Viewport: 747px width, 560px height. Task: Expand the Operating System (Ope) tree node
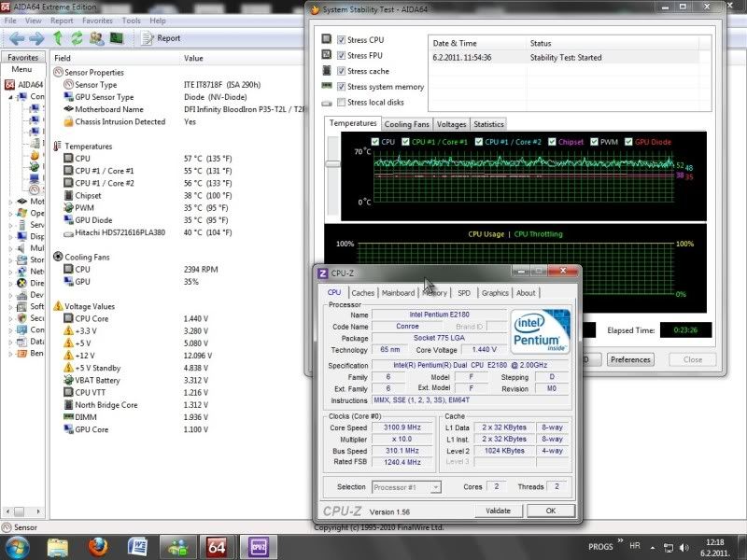click(x=10, y=214)
